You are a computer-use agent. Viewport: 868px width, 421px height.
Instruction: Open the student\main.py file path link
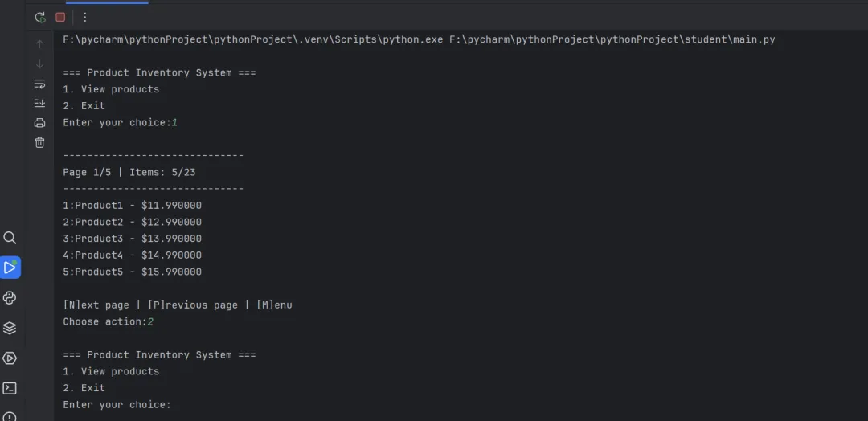pyautogui.click(x=612, y=40)
